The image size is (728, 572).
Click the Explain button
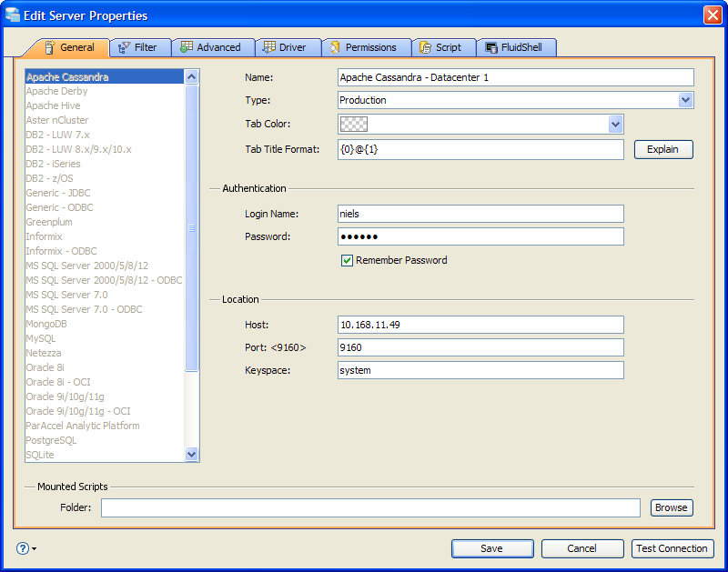[663, 149]
